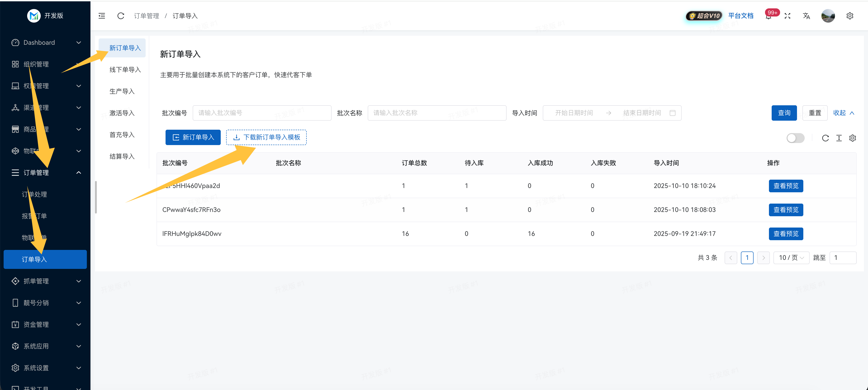Open the language translation icon
The image size is (868, 390).
[x=806, y=16]
